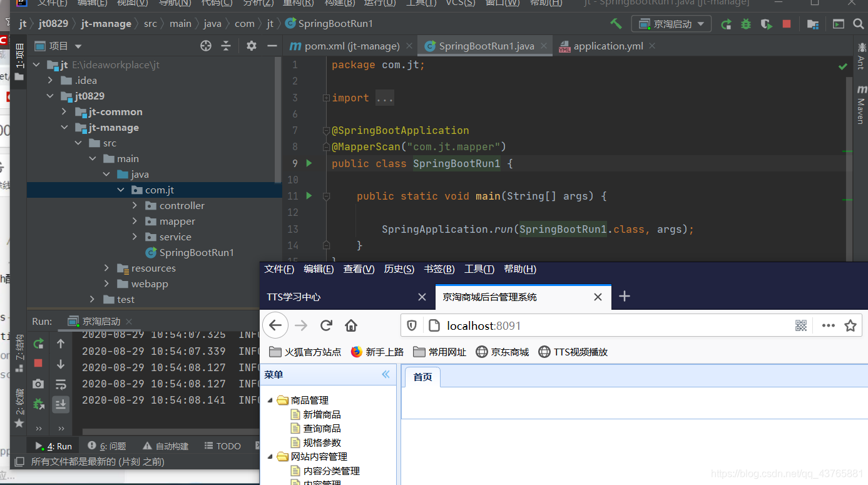Screen dimensions: 868x485
Task: Open a new Firefox tab
Action: click(x=624, y=296)
